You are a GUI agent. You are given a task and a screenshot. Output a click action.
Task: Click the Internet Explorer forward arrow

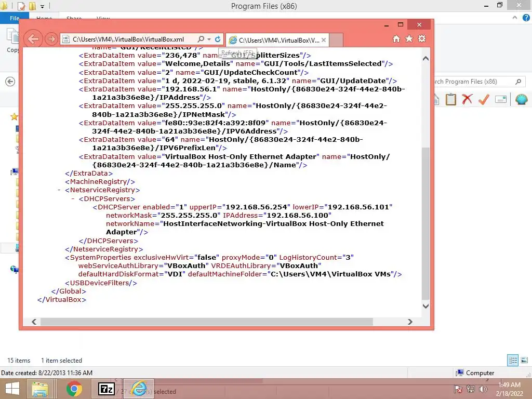51,39
